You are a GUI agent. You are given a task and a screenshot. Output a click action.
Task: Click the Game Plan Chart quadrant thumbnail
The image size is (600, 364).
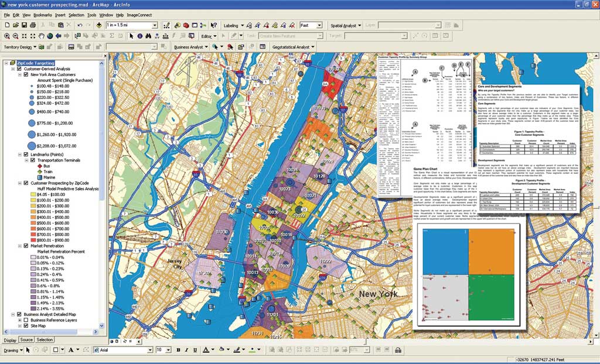[x=469, y=274]
